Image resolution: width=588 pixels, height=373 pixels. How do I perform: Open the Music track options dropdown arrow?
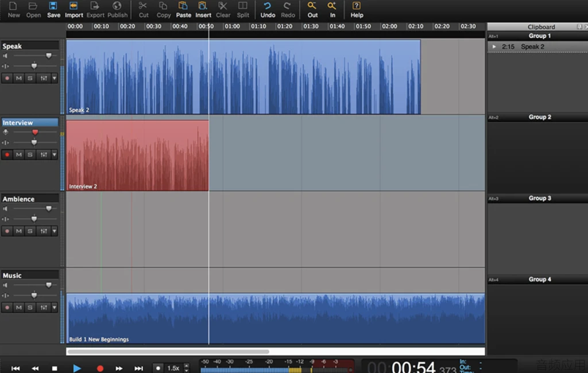55,308
